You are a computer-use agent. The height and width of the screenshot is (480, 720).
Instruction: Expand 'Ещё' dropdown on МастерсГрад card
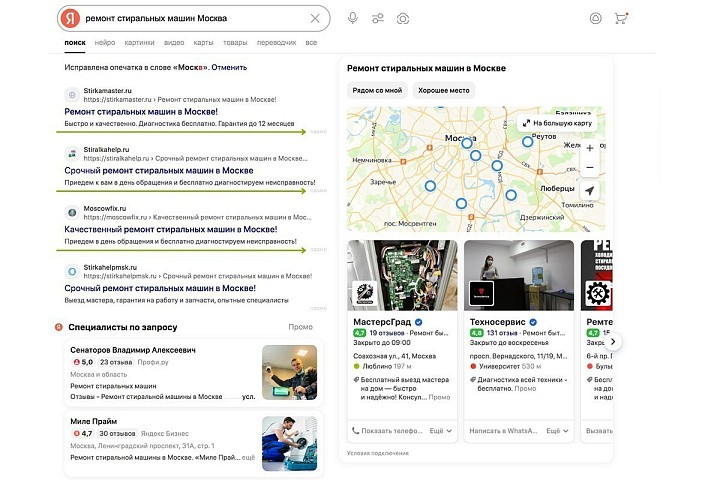(441, 431)
